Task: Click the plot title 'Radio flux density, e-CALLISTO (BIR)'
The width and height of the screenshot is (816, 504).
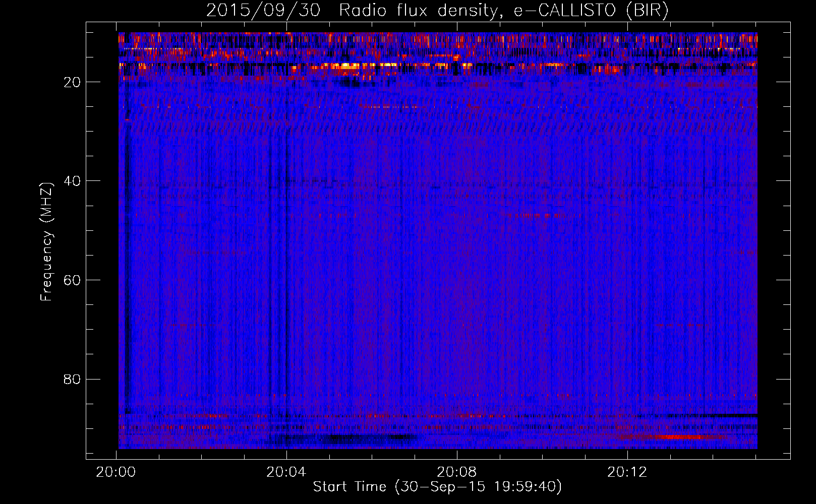Action: [503, 10]
